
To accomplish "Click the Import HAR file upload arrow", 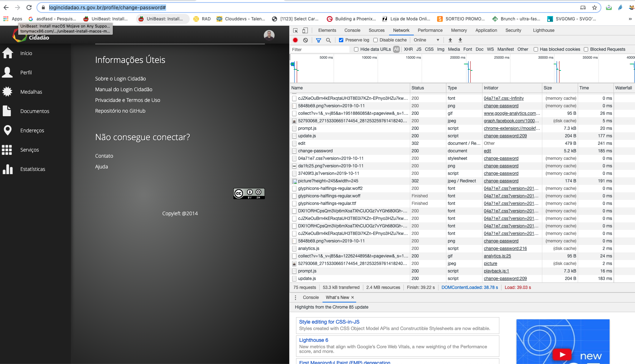I will pos(450,40).
